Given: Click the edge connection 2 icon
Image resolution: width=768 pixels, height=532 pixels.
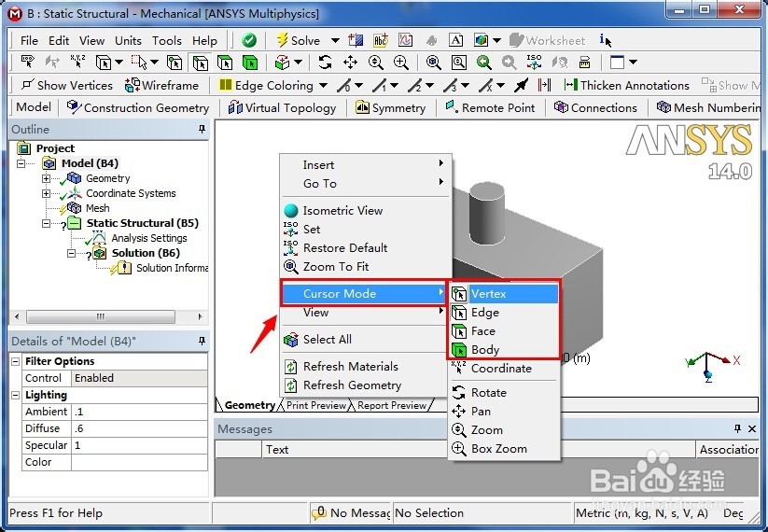Looking at the screenshot, I should pos(415,86).
